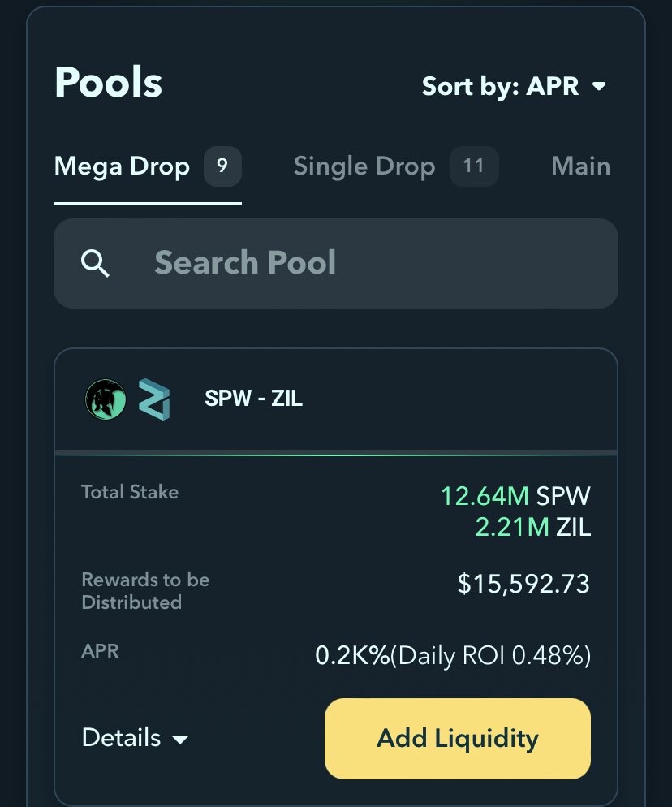Expand the Details section

click(x=135, y=737)
